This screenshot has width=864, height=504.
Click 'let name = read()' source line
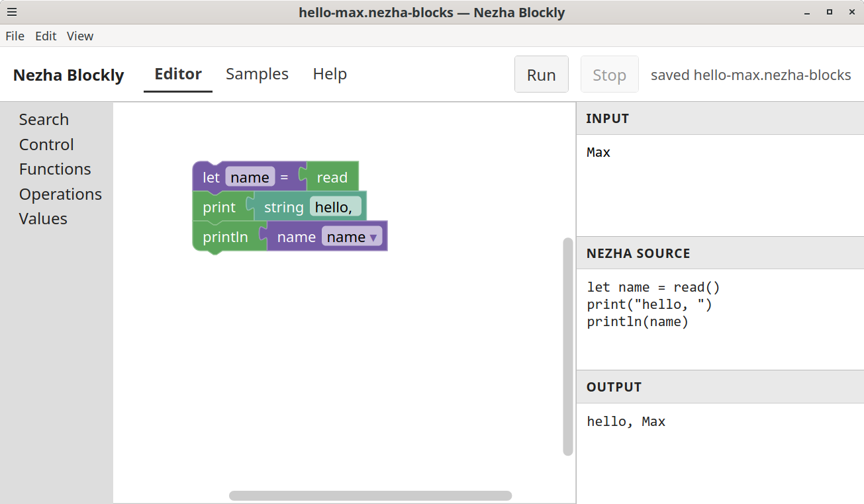point(653,288)
